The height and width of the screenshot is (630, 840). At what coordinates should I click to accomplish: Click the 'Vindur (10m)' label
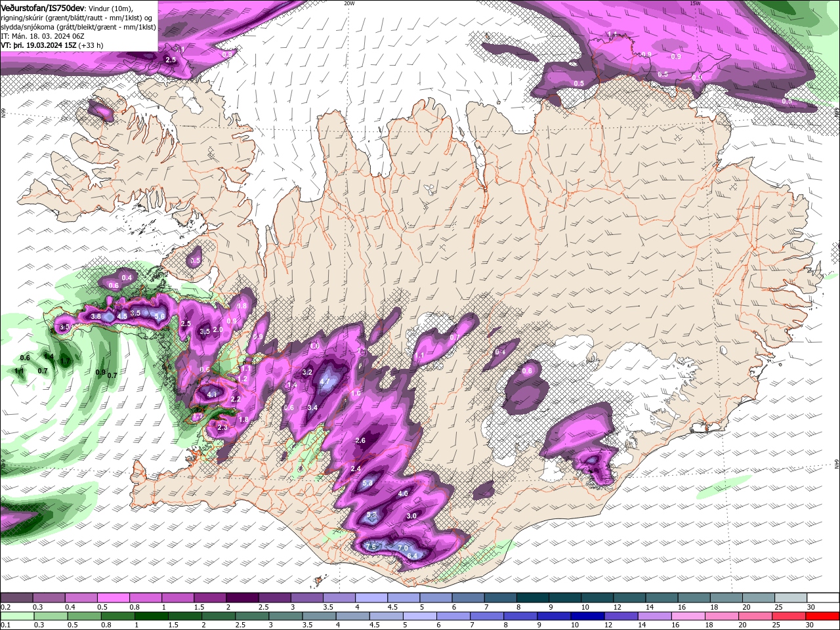point(110,8)
